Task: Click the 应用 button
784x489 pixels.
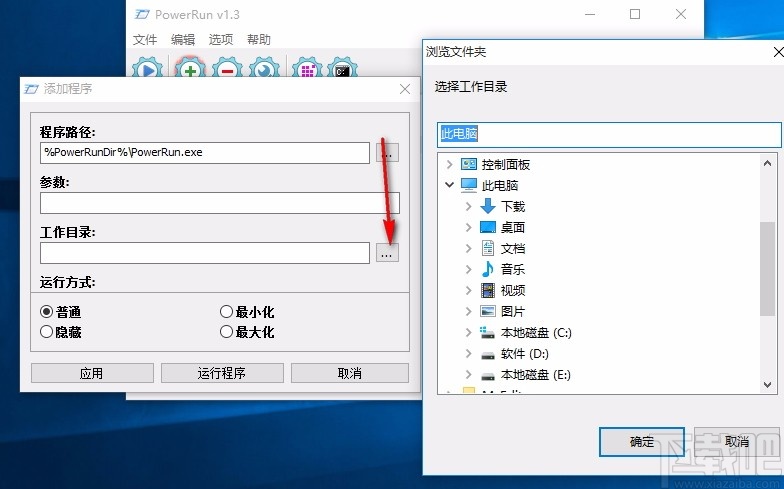Action: pyautogui.click(x=92, y=373)
